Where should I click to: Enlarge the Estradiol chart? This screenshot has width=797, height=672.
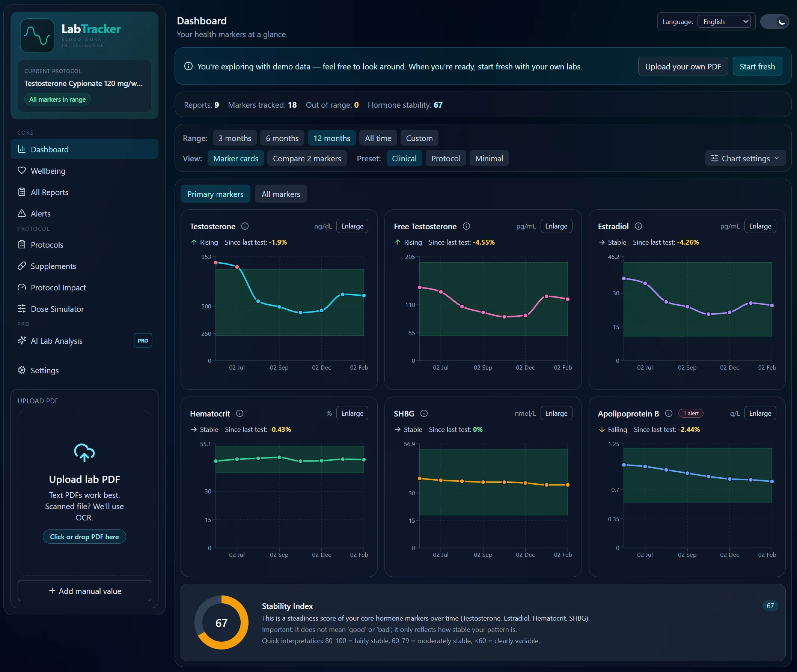click(x=760, y=226)
